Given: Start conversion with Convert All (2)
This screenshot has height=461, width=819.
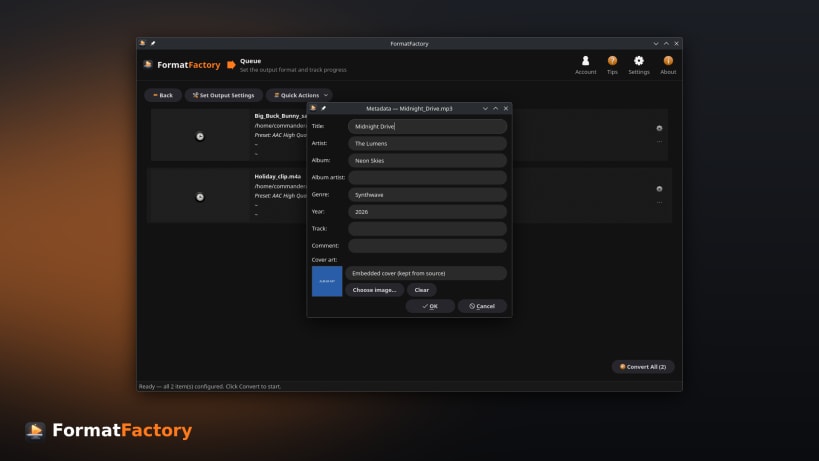Looking at the screenshot, I should click(x=643, y=367).
